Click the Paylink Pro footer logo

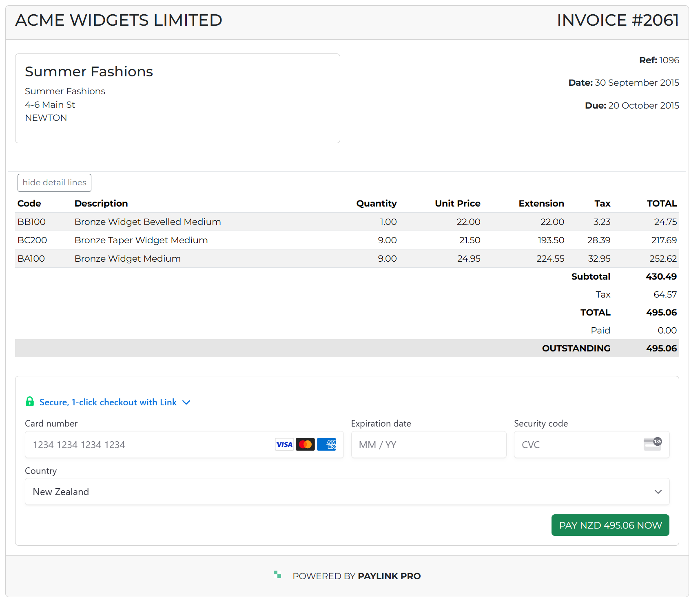(x=277, y=575)
